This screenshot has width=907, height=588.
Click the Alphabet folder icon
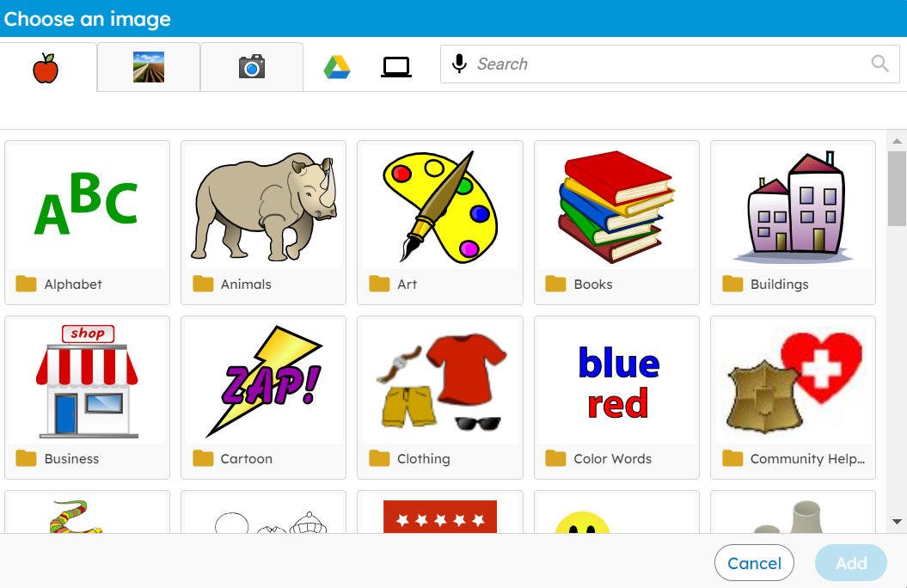point(26,284)
